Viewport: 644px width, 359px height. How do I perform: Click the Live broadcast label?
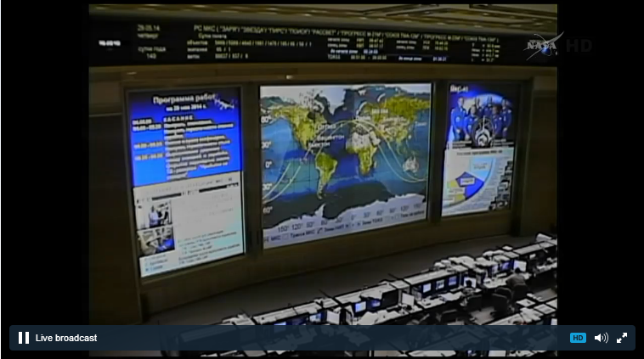pos(65,338)
